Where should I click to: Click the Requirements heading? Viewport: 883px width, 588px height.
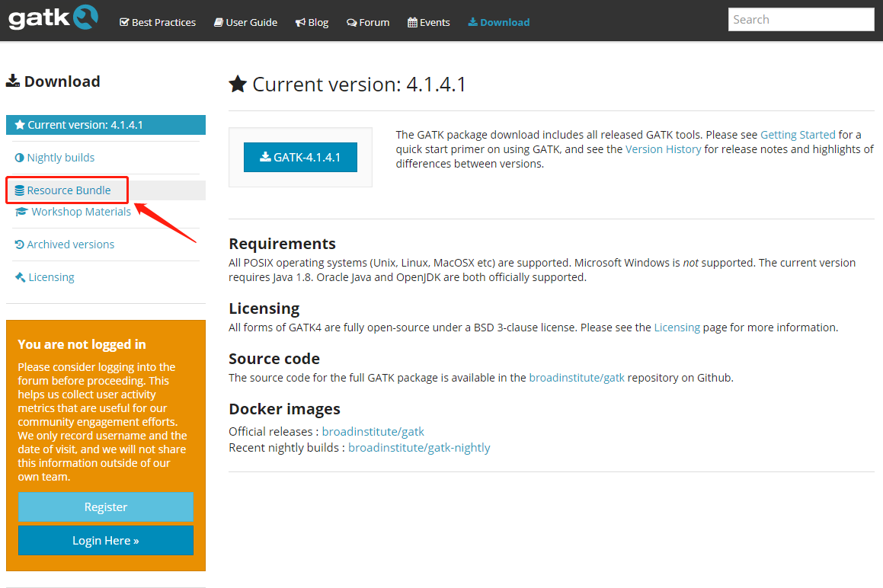282,243
